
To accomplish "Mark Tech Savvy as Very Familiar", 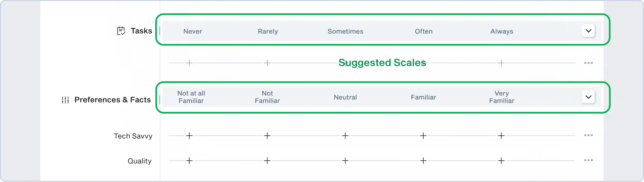I will pyautogui.click(x=501, y=136).
